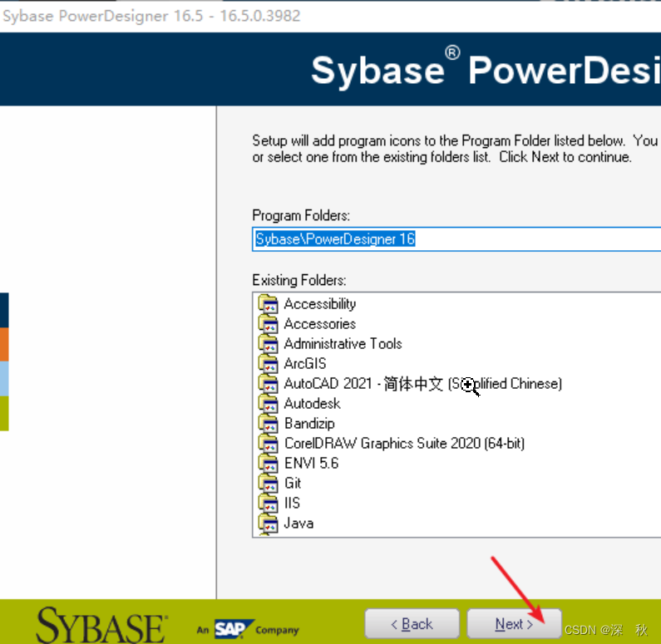Select the Accessibility folder icon
Image resolution: width=661 pixels, height=644 pixels.
[268, 303]
